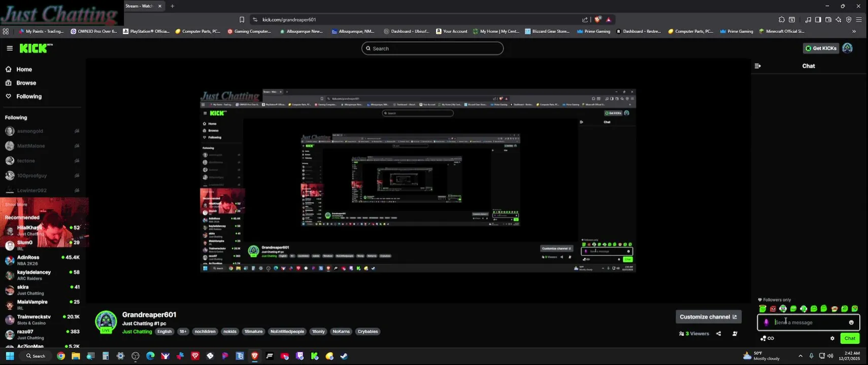Click the Just Chatting category link
This screenshot has width=868, height=365.
(x=137, y=332)
